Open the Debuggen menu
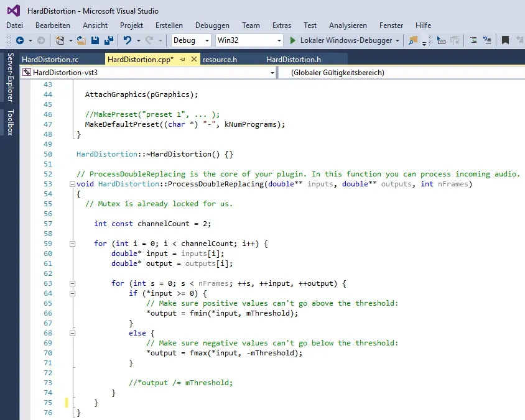 [212, 25]
